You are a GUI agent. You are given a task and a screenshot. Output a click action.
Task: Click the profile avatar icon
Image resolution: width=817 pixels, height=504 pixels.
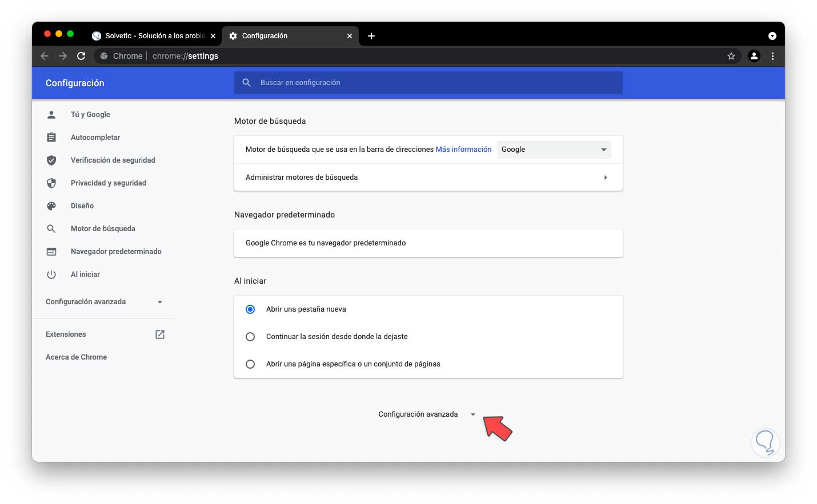[754, 56]
